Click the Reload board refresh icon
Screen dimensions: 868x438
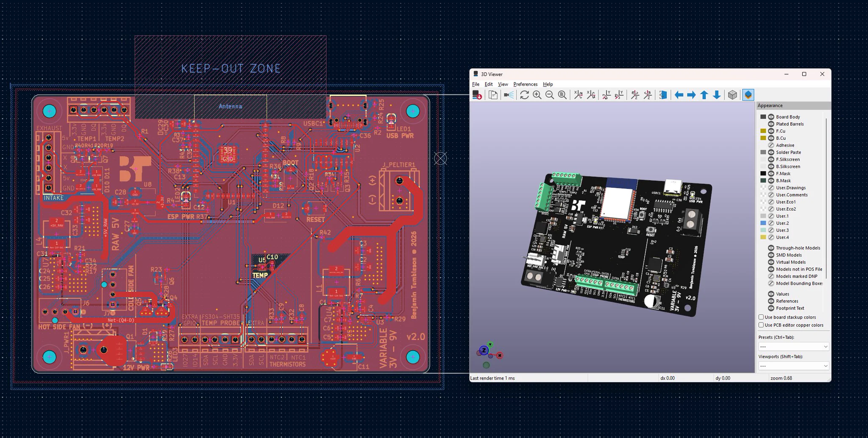[x=524, y=95]
